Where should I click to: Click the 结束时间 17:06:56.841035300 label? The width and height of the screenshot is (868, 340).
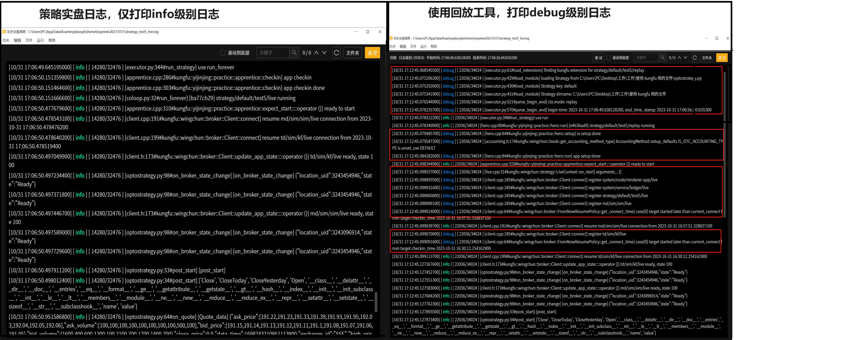(495, 58)
